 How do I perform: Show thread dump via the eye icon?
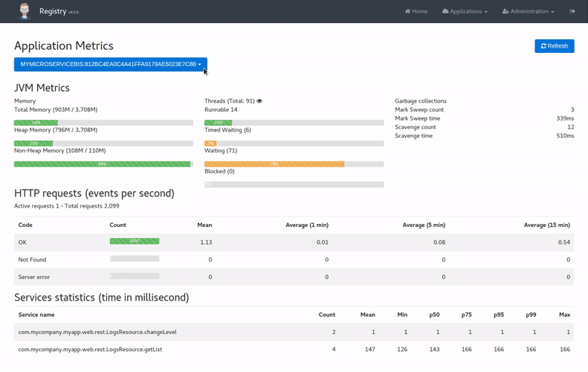(259, 101)
